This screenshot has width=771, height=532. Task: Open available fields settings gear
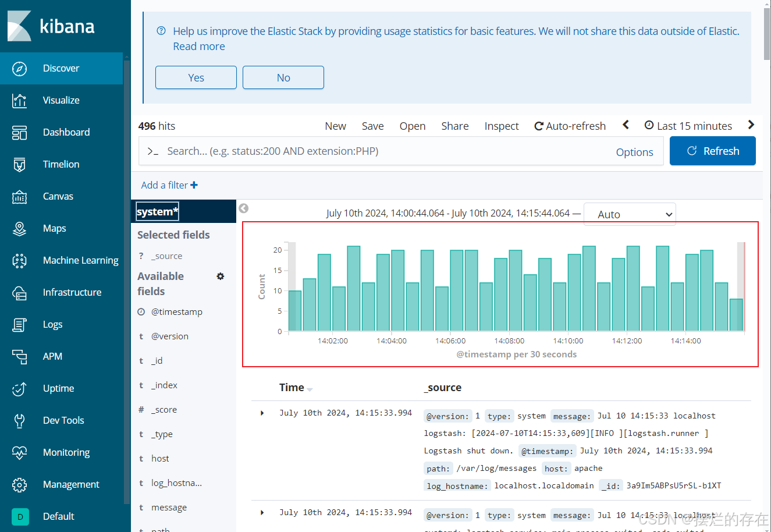221,276
